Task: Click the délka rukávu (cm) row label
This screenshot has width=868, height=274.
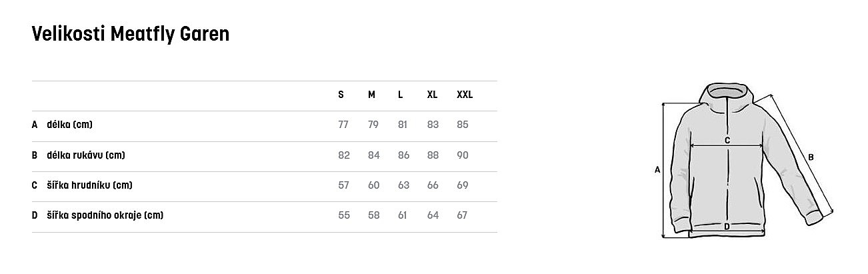Action: click(86, 155)
